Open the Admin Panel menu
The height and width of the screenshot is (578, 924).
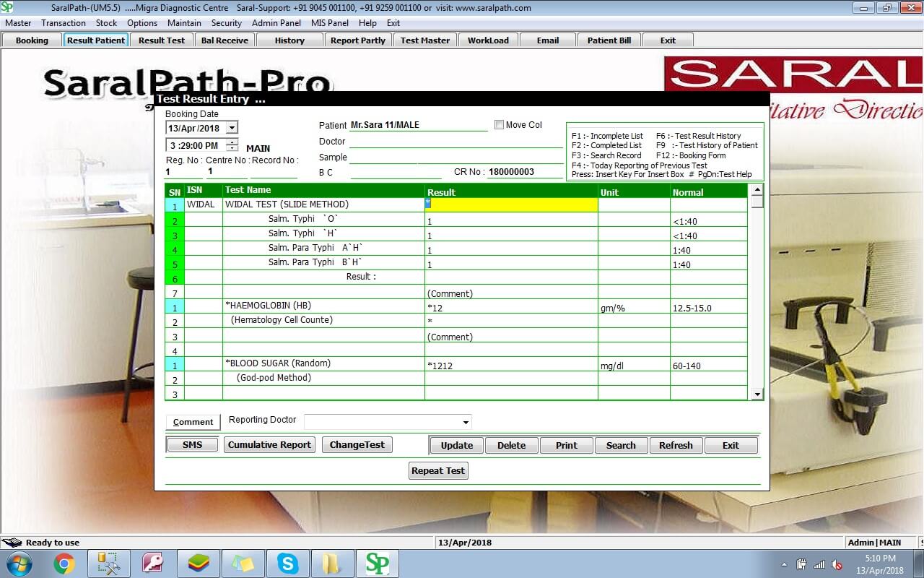click(276, 23)
